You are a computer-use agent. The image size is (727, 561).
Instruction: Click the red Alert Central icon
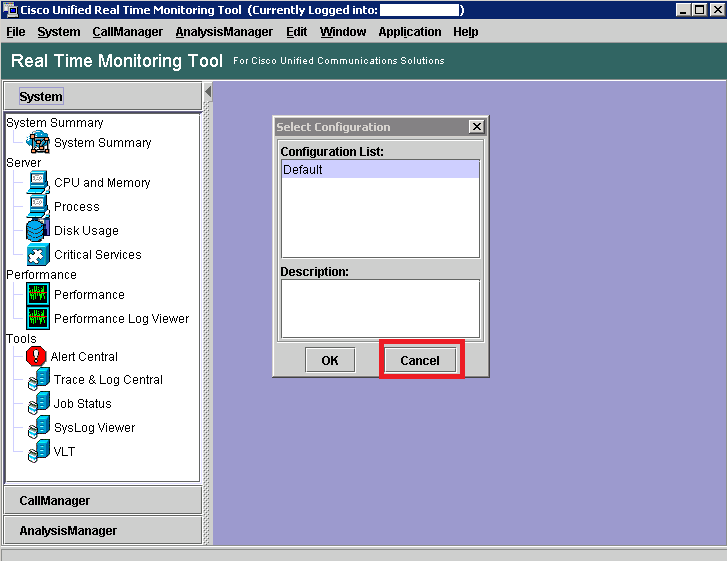point(36,356)
